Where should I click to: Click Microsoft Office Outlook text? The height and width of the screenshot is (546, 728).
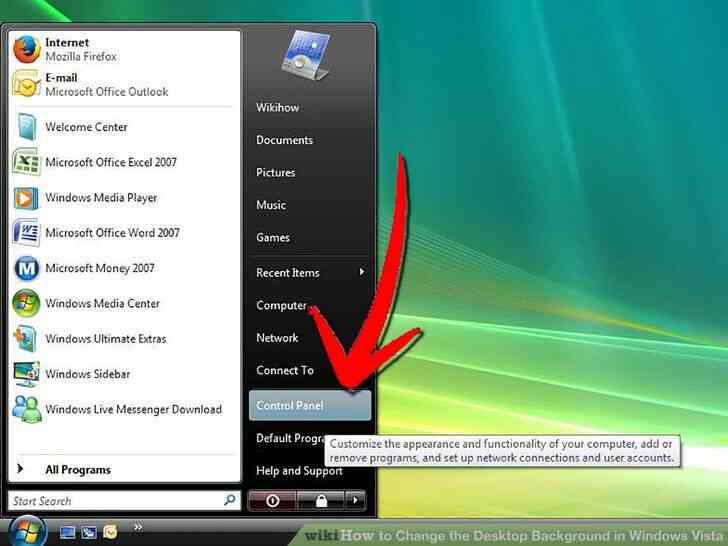tap(107, 91)
